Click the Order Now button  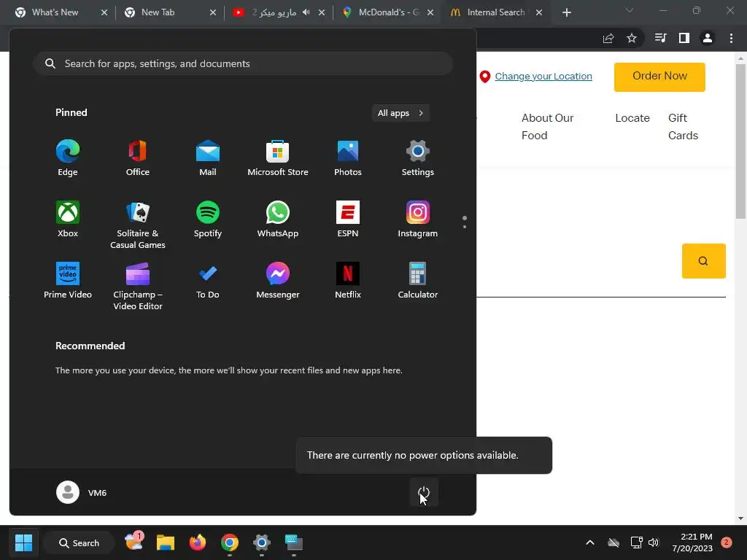coord(659,77)
